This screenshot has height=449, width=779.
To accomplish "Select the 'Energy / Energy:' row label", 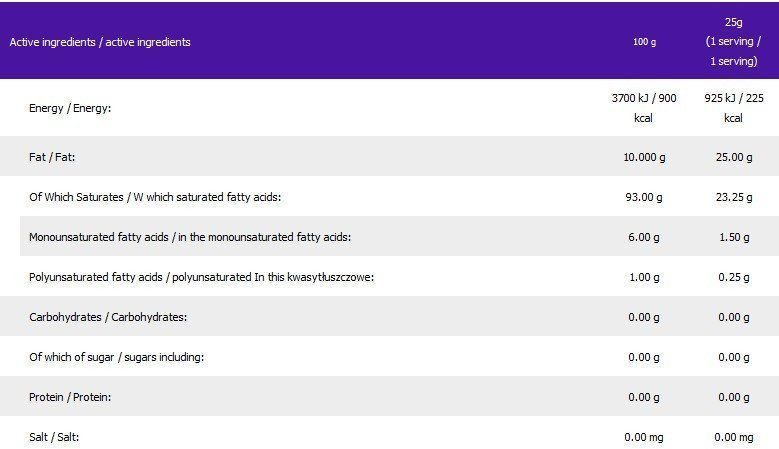I will click(x=70, y=108).
